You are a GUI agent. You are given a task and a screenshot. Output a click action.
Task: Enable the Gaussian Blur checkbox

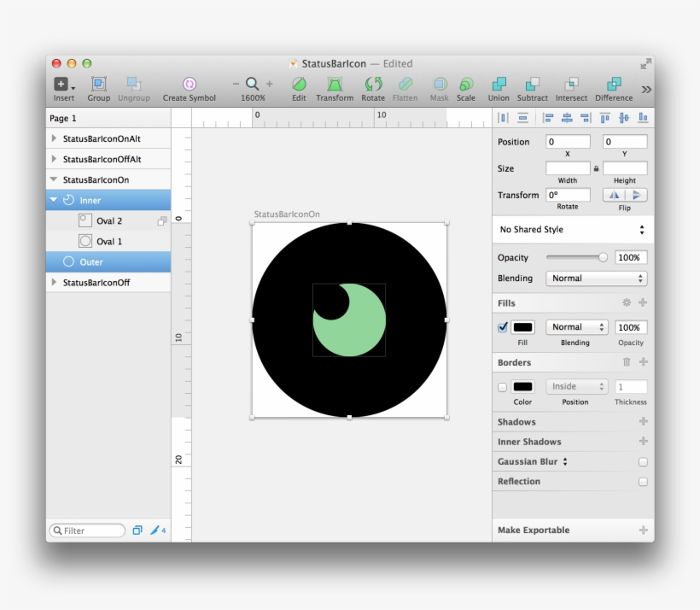[643, 462]
